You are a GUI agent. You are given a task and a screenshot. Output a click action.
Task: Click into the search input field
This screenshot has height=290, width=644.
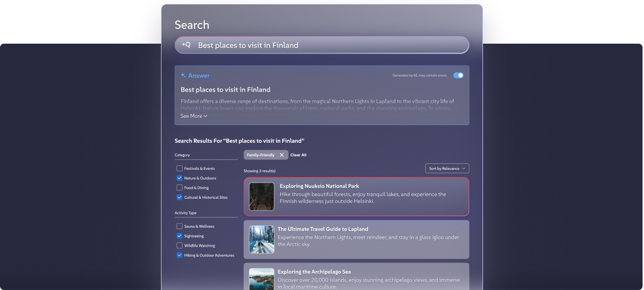click(x=324, y=45)
